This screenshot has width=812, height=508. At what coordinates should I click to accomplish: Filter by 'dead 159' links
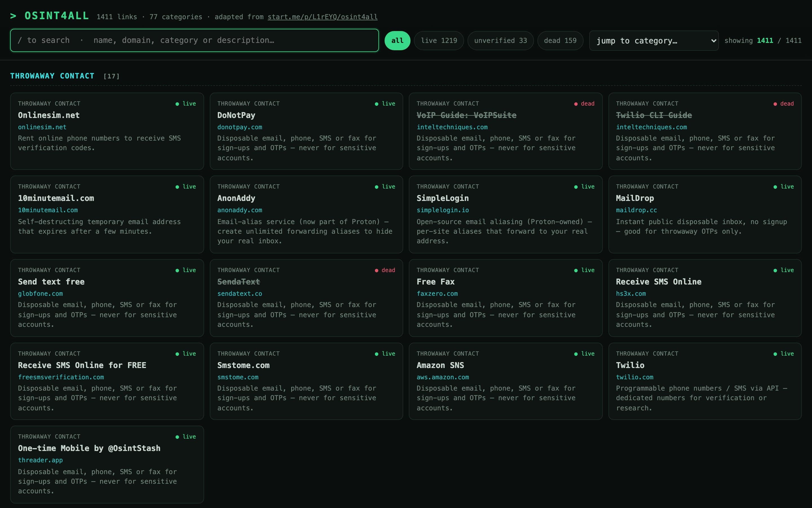click(560, 41)
